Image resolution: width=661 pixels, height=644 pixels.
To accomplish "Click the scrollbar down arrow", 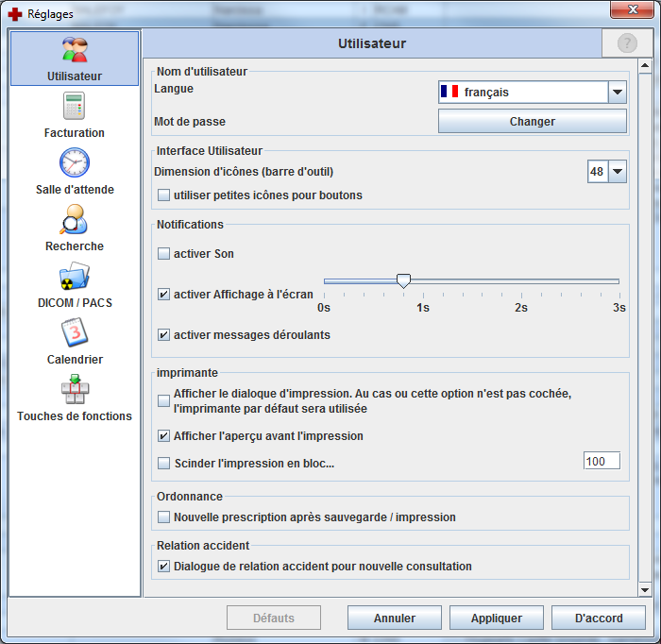I will click(x=645, y=589).
